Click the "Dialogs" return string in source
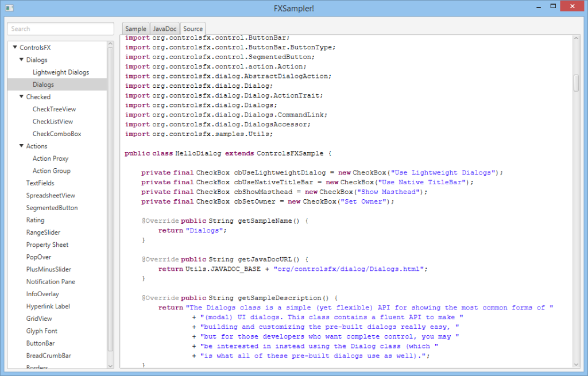 [204, 231]
